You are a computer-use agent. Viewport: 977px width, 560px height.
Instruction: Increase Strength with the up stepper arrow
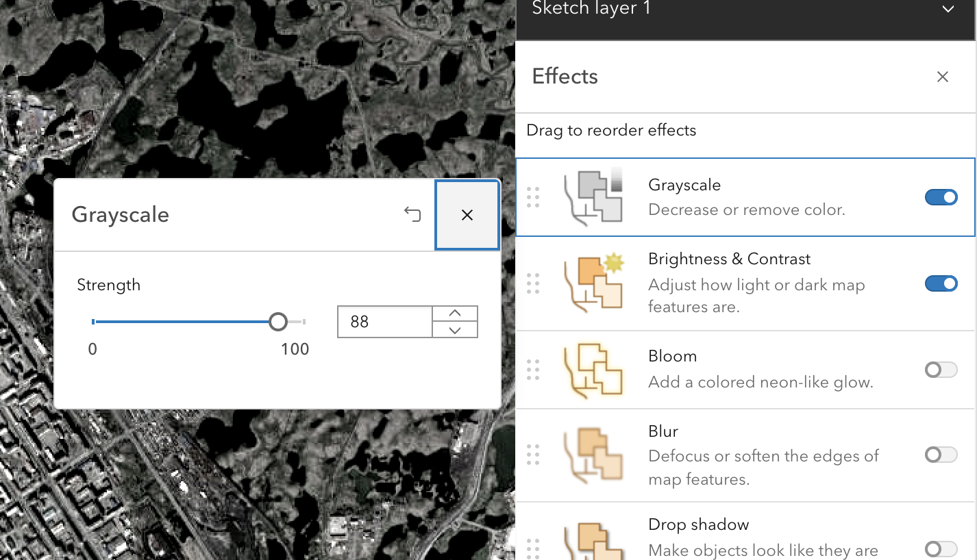click(x=455, y=314)
